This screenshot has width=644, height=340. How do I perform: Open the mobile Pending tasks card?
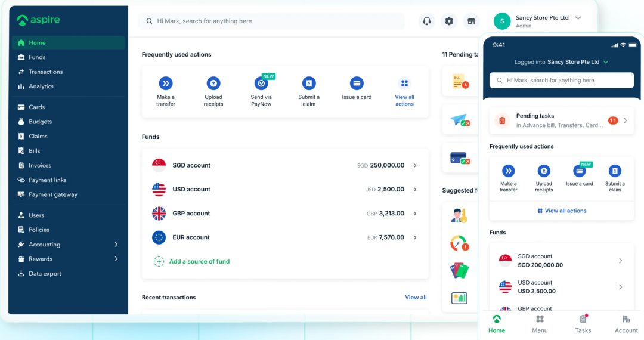(x=561, y=120)
